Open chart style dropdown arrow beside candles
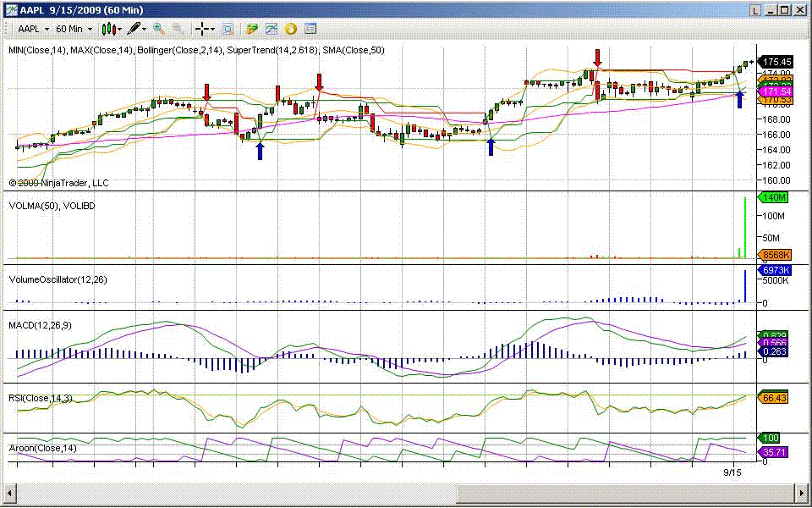The image size is (812, 508). pyautogui.click(x=120, y=30)
